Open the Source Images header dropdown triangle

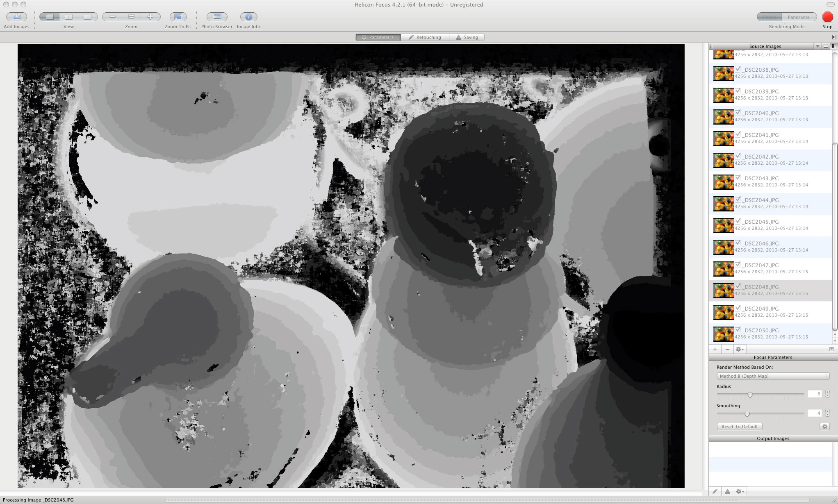pyautogui.click(x=818, y=46)
